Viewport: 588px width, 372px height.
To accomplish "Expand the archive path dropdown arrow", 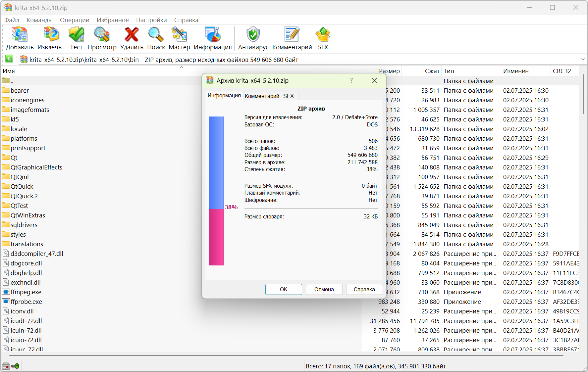I will click(x=583, y=59).
